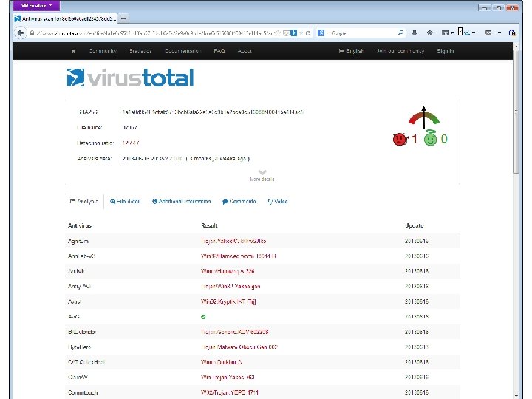This screenshot has width=532, height=399.
Task: Click the scrollbar up arrow
Action: [516, 46]
